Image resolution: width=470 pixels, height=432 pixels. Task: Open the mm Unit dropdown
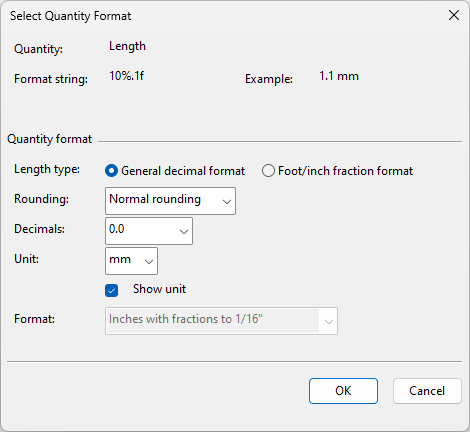[131, 261]
